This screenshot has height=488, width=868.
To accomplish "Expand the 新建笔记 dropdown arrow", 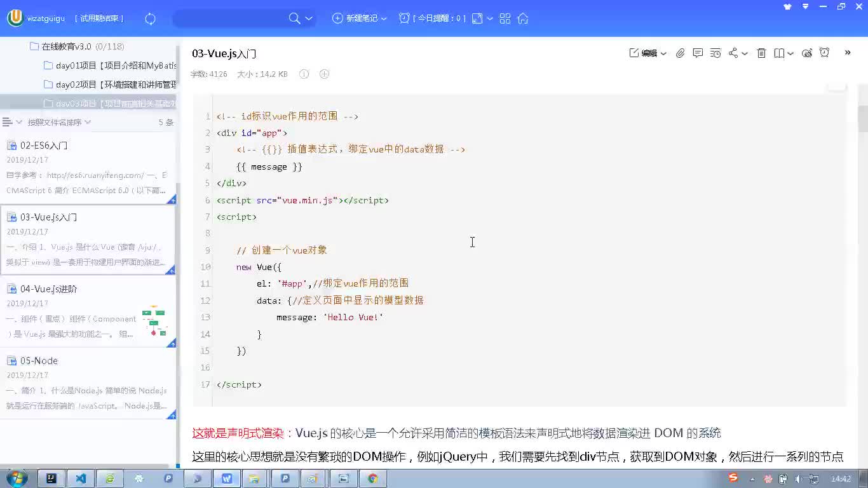I will (384, 19).
